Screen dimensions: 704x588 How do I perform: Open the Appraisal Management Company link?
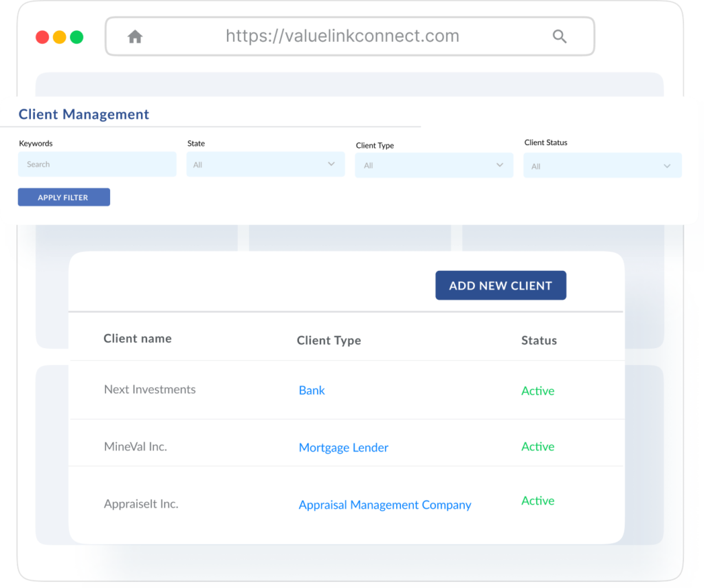(384, 504)
